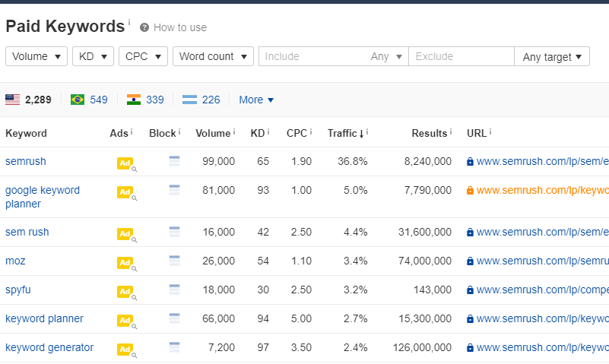
Task: Sort by the CPC column header
Action: click(x=297, y=133)
